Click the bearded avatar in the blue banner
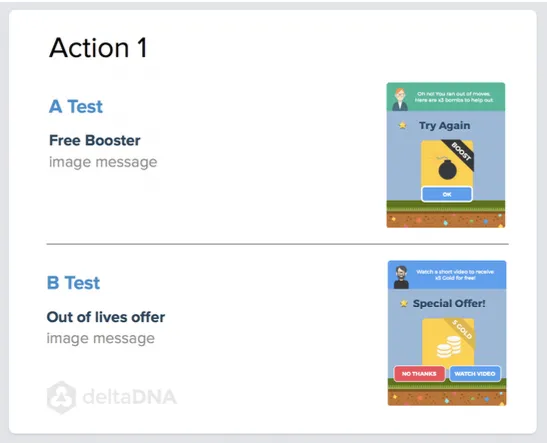Image resolution: width=547 pixels, height=443 pixels. (x=401, y=277)
